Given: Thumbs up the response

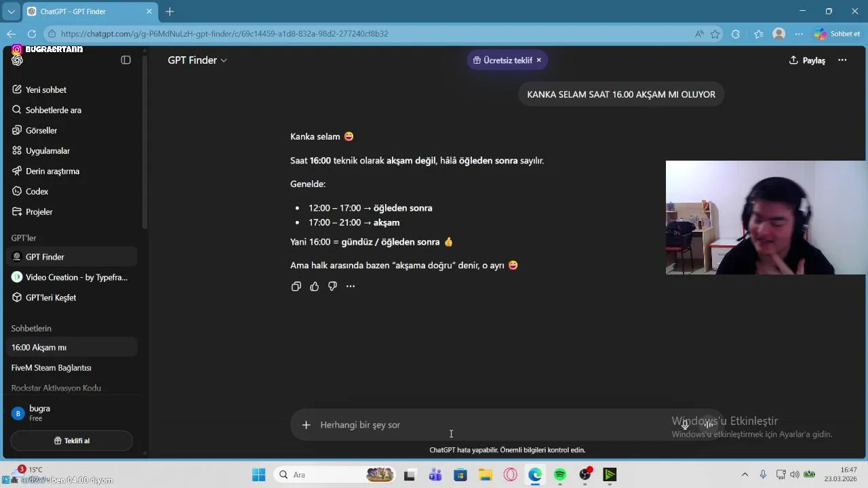Looking at the screenshot, I should click(x=314, y=286).
